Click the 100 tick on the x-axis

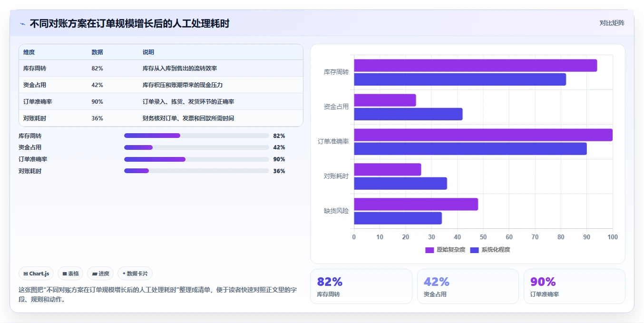tap(613, 237)
